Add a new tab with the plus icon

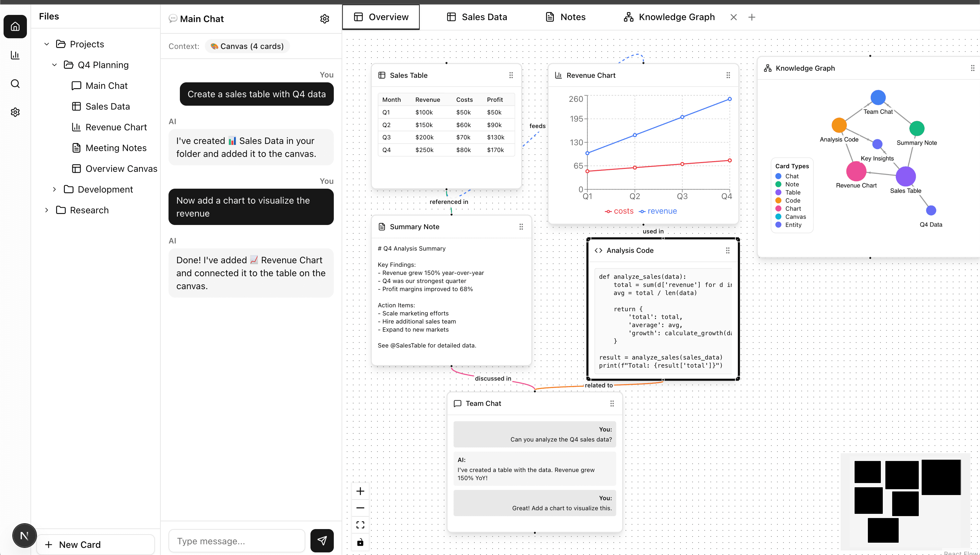coord(752,17)
